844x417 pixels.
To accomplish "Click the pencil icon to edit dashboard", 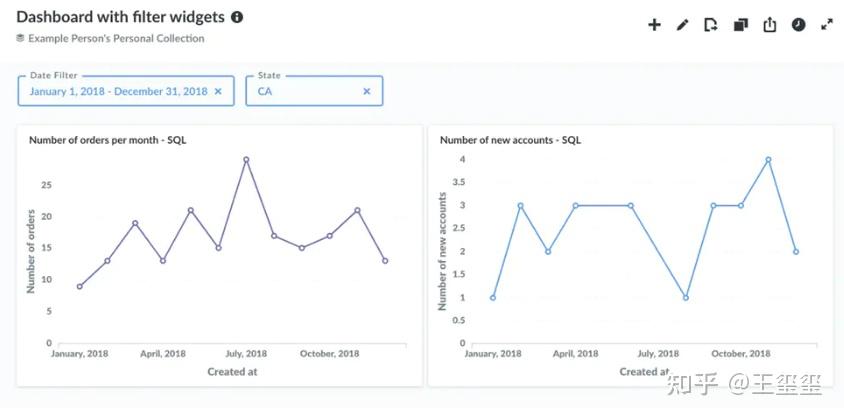I will tap(683, 25).
